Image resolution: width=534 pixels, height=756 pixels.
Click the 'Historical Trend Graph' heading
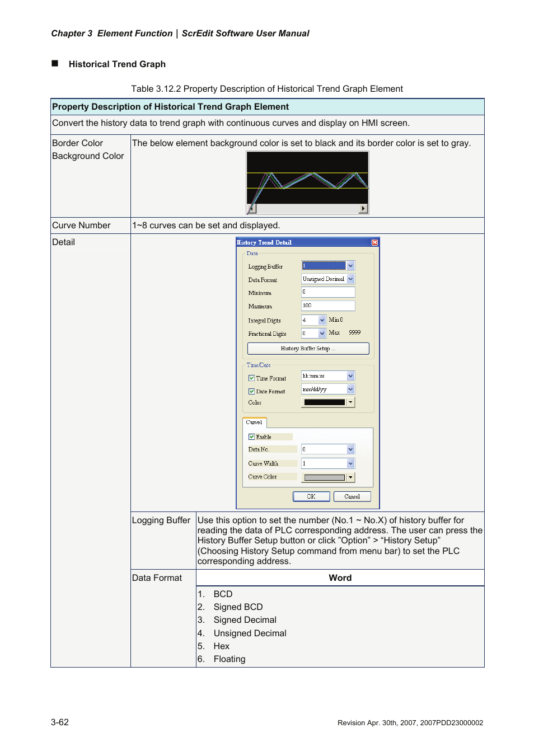[117, 64]
